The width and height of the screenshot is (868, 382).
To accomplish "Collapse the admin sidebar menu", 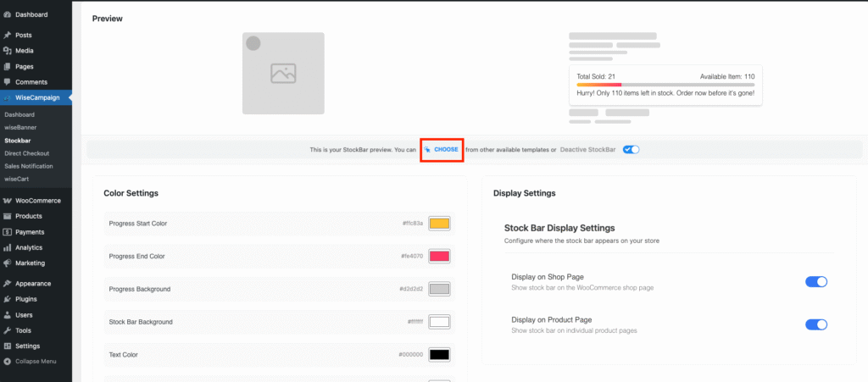I will (x=36, y=362).
